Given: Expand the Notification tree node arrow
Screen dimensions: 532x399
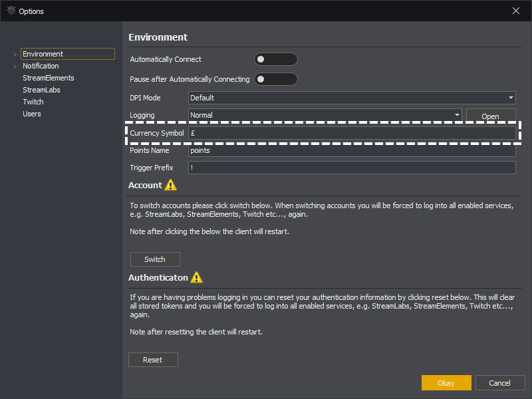Looking at the screenshot, I should coord(15,66).
